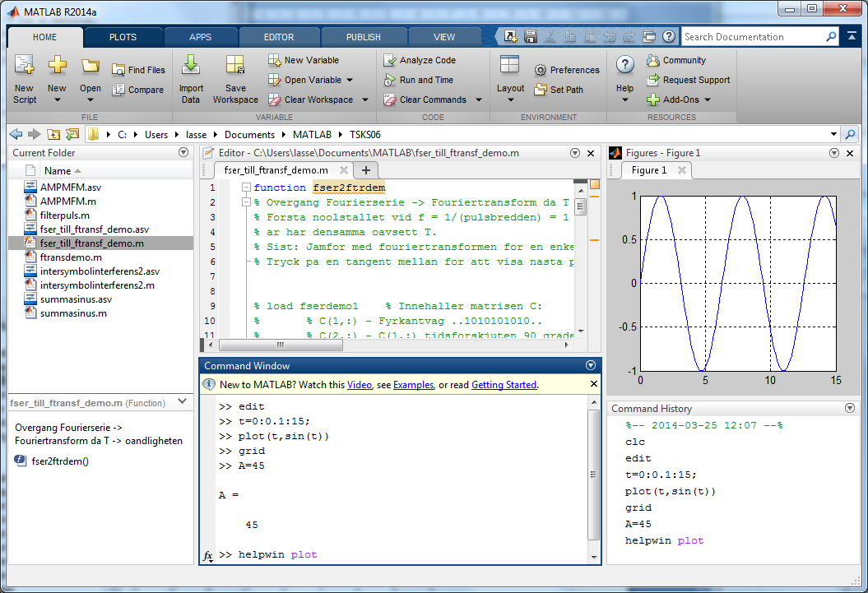The height and width of the screenshot is (593, 868).
Task: Select ftransdemo.m file
Action: tap(70, 257)
